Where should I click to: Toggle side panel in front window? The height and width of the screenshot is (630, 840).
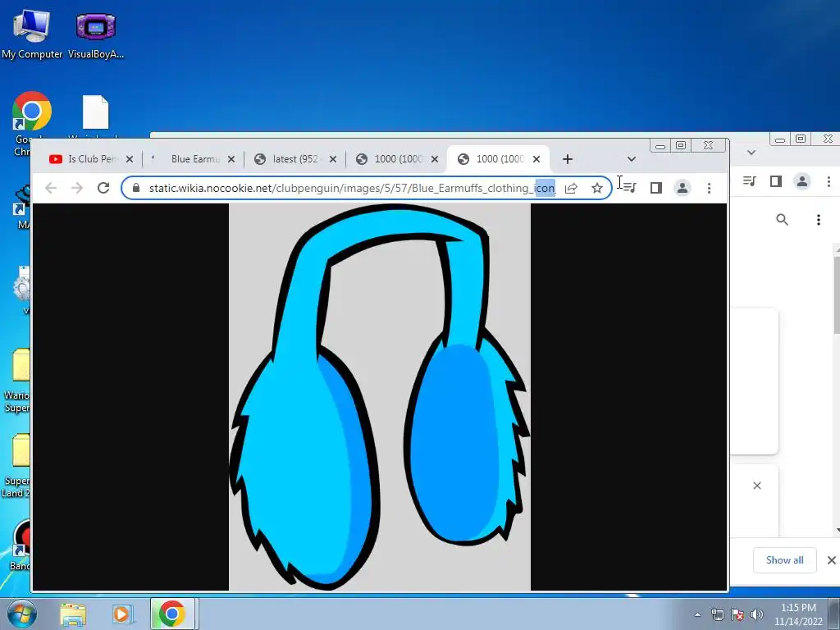point(656,188)
